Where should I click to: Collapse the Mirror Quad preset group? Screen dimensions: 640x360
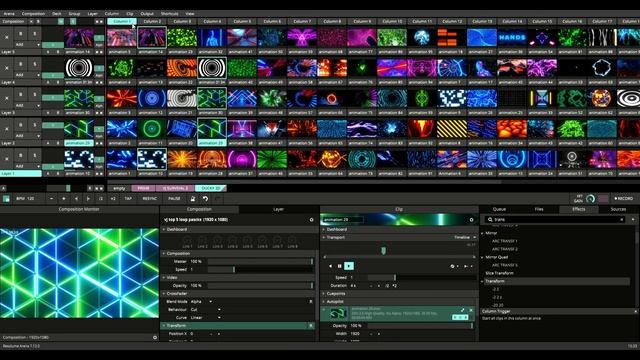(482, 257)
